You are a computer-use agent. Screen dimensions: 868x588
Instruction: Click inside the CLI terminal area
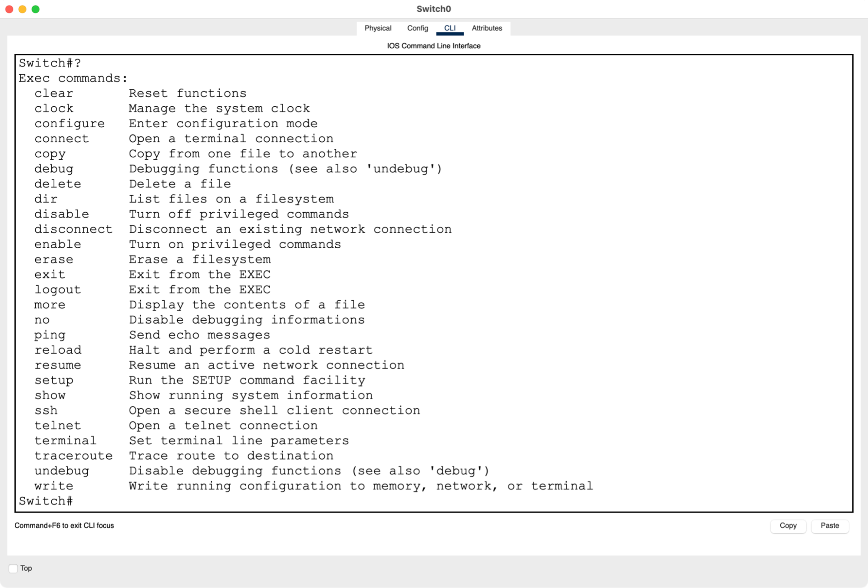(434, 282)
